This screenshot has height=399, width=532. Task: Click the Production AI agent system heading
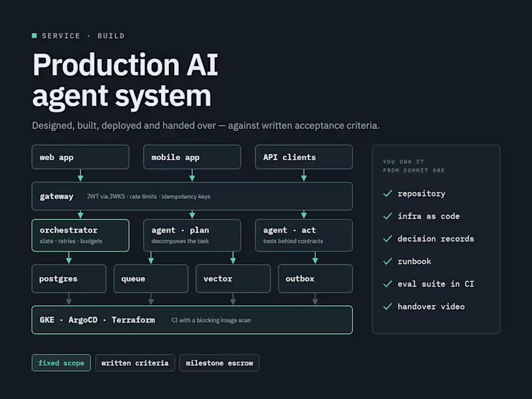point(125,80)
